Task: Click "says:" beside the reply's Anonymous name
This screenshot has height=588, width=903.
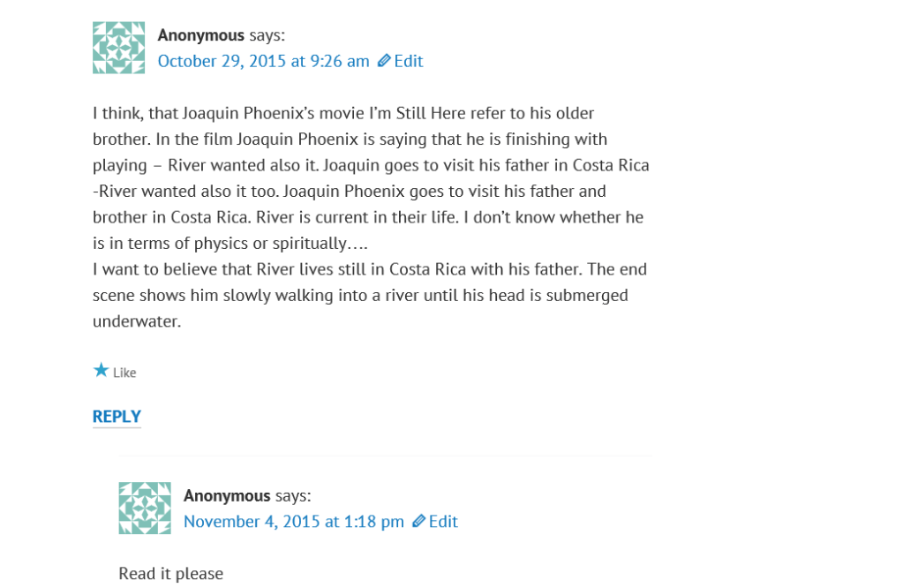Action: pos(293,496)
